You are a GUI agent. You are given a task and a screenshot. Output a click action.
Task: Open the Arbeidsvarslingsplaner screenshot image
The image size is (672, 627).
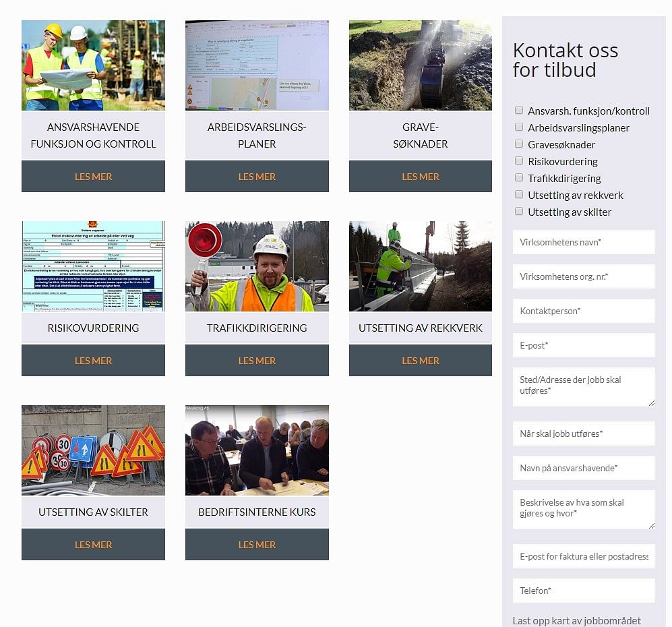[257, 65]
